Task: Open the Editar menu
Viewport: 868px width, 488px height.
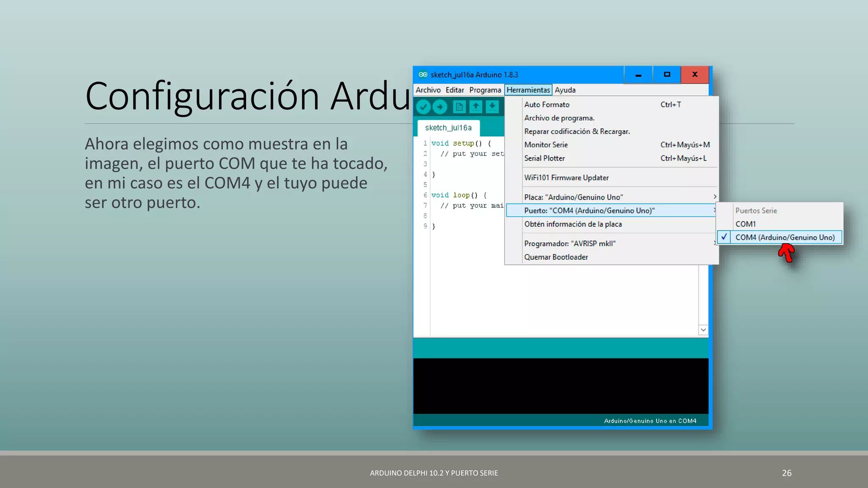Action: pyautogui.click(x=455, y=90)
